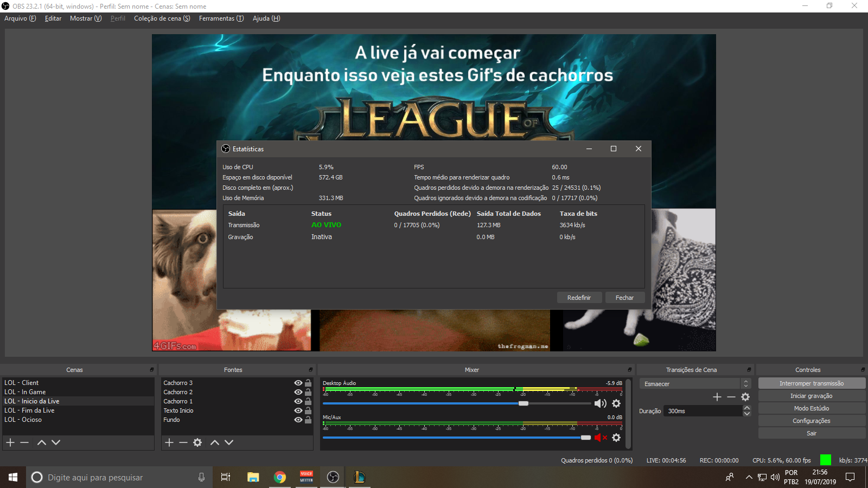Open Coleção de cena menu
This screenshot has width=868, height=488.
[x=162, y=18]
